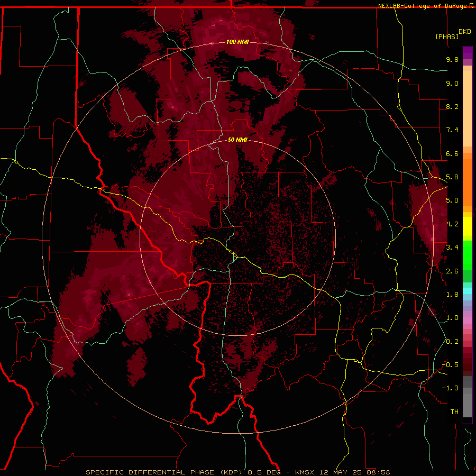Click the 6.6 value on the scale
The height and width of the screenshot is (476, 476).
(x=452, y=153)
